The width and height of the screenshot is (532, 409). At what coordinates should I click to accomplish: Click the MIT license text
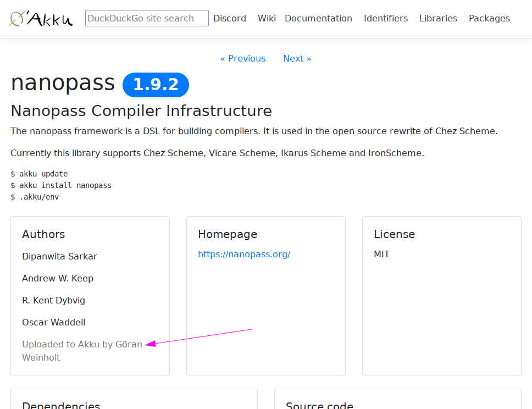tap(381, 254)
